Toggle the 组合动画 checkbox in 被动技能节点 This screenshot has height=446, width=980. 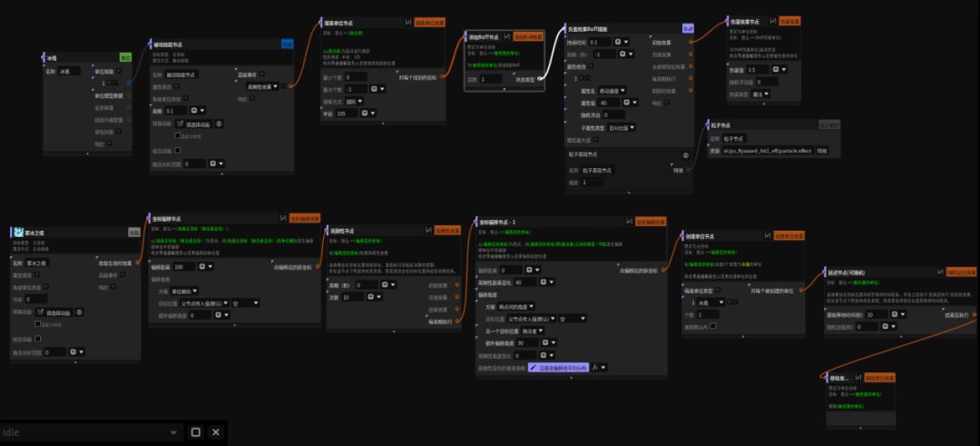pos(178,151)
